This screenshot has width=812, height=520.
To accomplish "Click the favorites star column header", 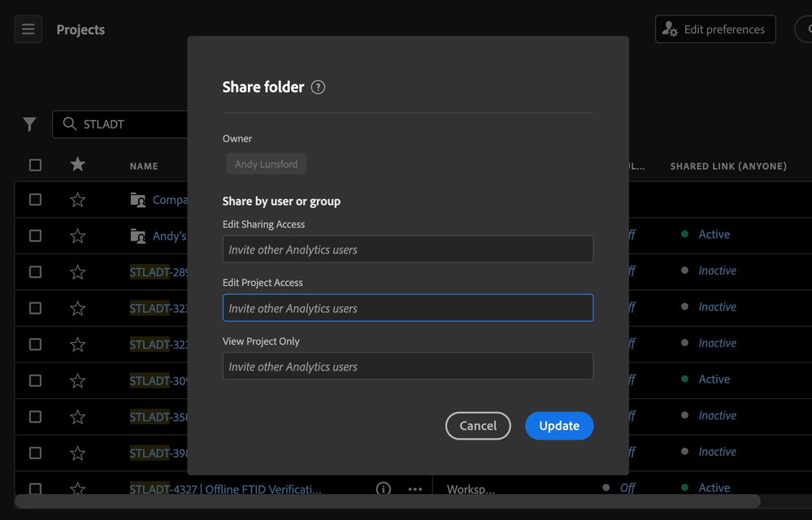I will (x=77, y=165).
